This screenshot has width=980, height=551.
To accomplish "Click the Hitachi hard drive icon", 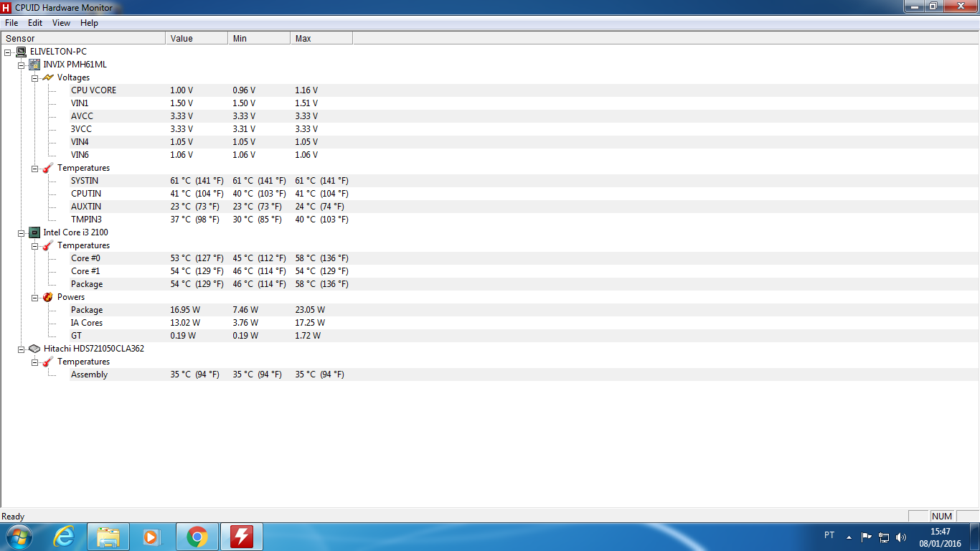I will point(34,349).
